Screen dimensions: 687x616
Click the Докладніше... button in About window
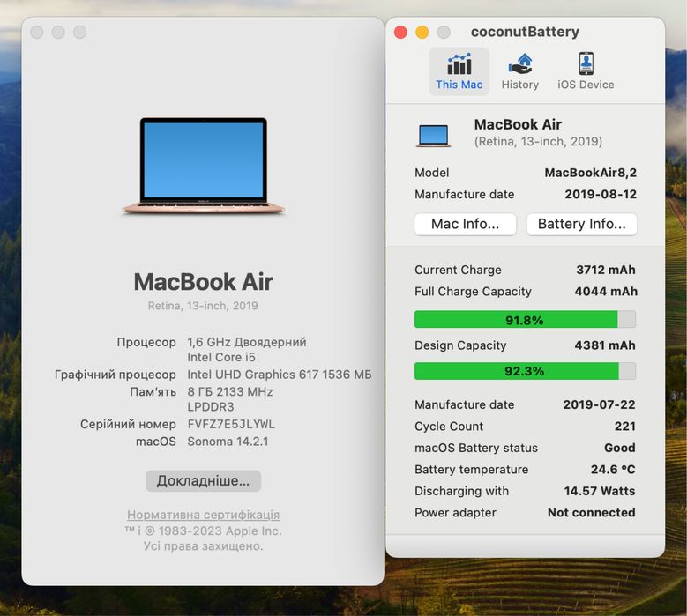click(x=204, y=480)
